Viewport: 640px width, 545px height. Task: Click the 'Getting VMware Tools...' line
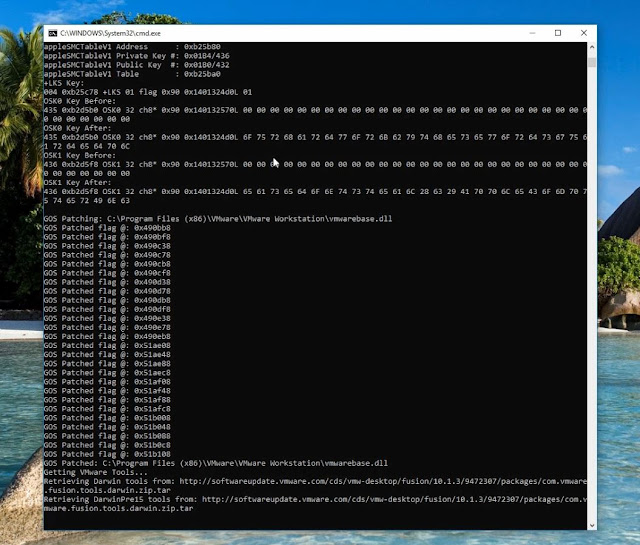point(96,472)
